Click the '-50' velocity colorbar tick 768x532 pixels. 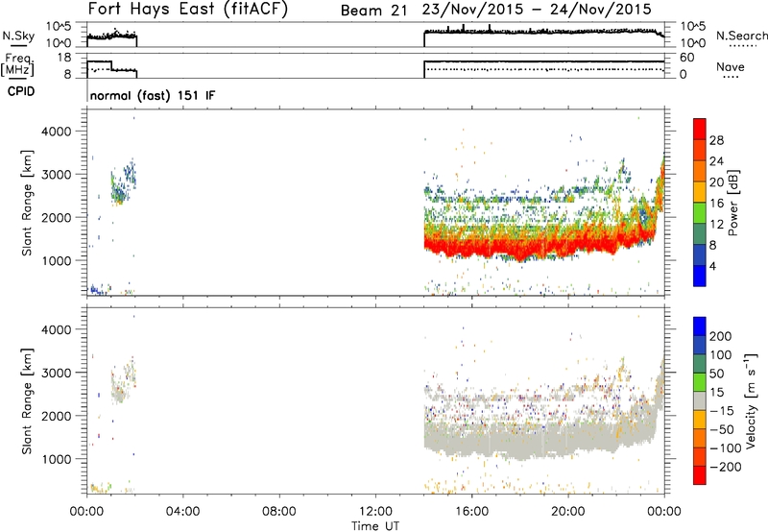[x=722, y=429]
